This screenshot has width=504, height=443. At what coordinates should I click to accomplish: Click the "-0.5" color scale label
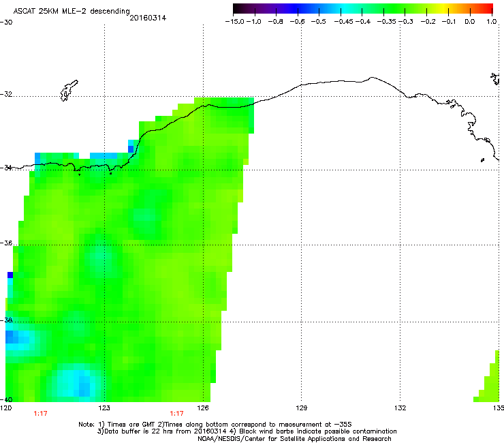[319, 22]
